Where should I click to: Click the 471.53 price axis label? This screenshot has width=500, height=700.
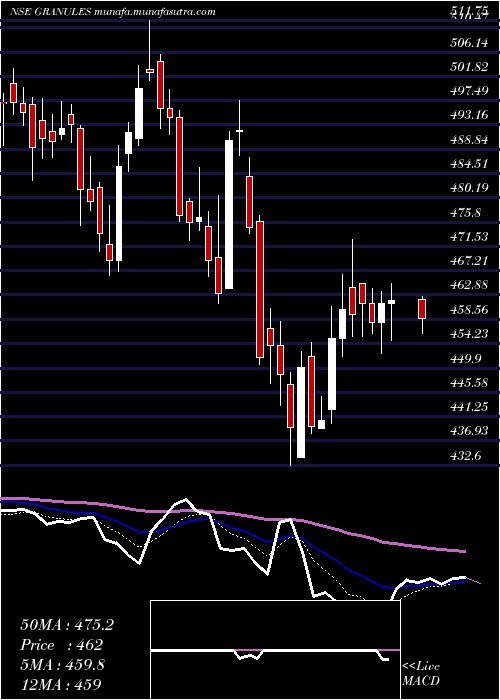click(x=469, y=237)
